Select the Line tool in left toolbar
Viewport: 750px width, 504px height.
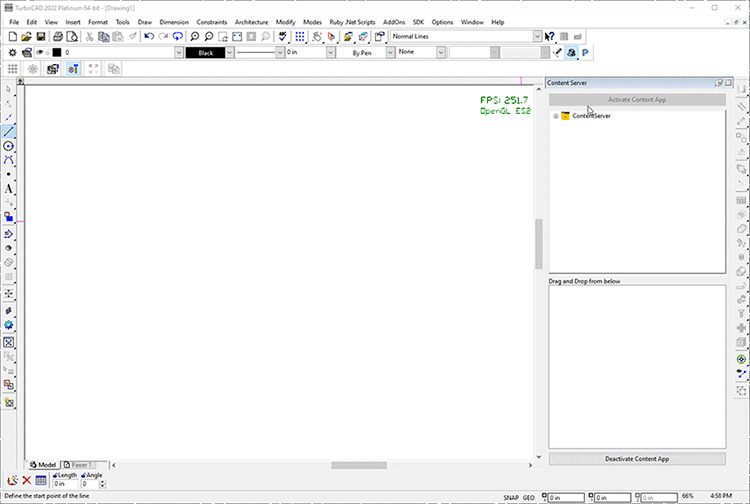9,131
